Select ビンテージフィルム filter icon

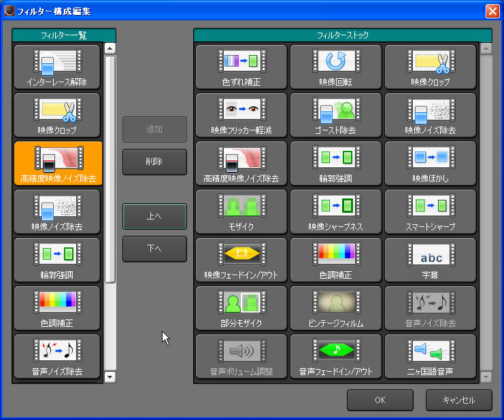tap(335, 308)
